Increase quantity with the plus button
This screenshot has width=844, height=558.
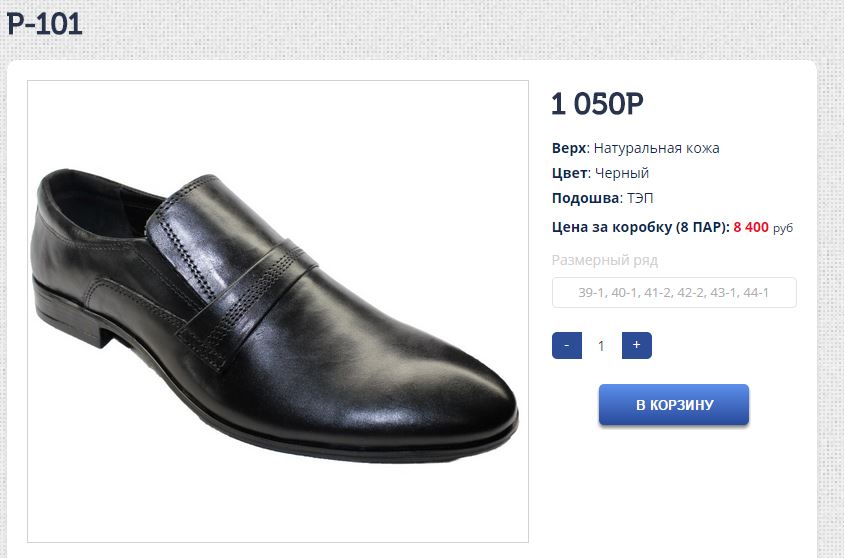click(x=637, y=345)
